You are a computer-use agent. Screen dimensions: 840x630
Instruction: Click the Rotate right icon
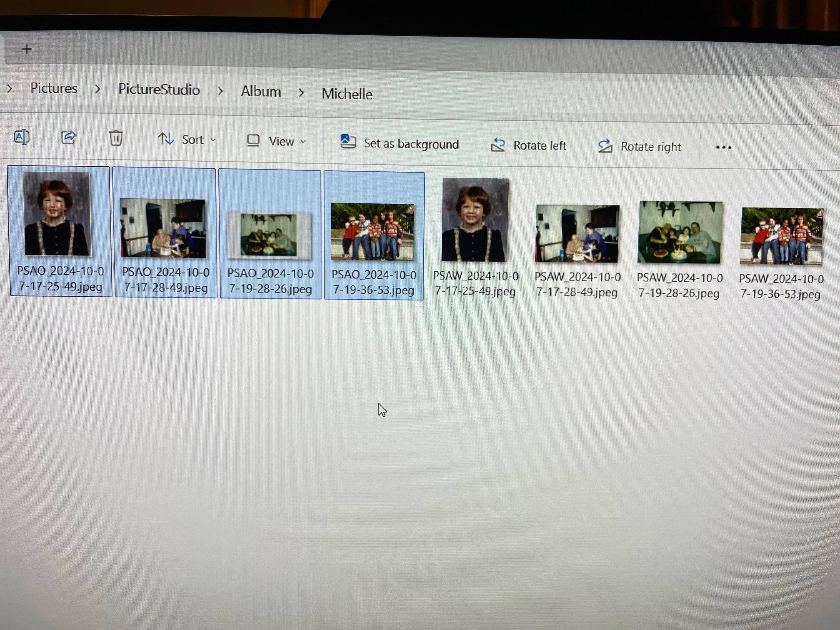coord(605,146)
